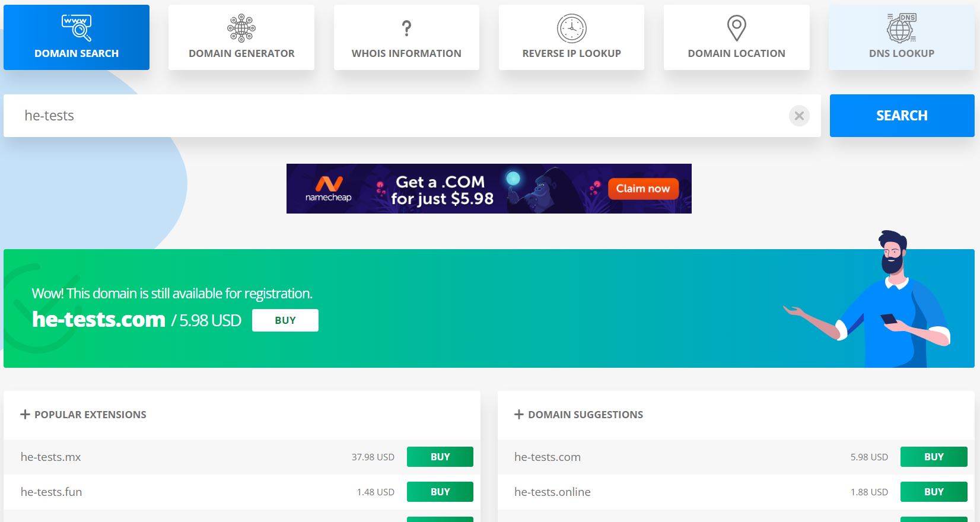
Task: Buy he-tests.com from the green banner
Action: [285, 320]
